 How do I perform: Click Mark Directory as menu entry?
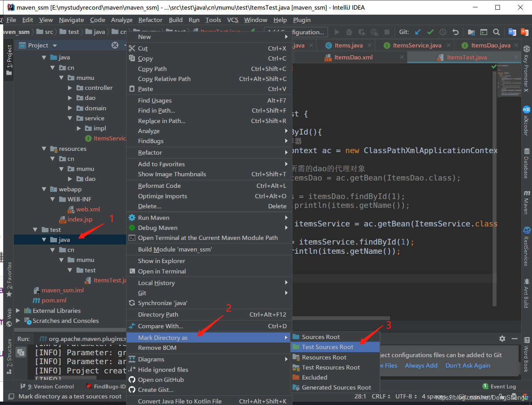[x=209, y=338]
